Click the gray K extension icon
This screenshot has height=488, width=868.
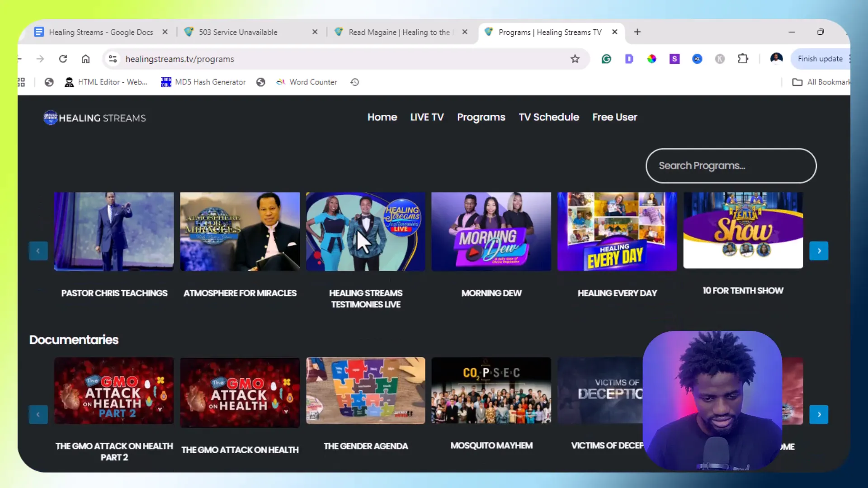pos(720,59)
